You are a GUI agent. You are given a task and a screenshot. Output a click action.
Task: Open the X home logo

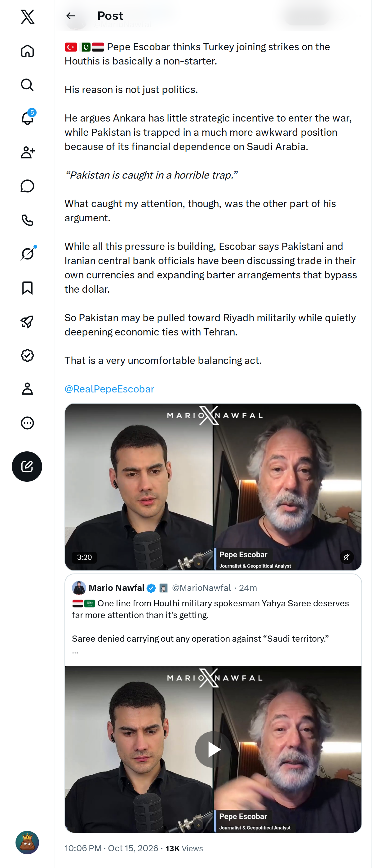tap(27, 16)
